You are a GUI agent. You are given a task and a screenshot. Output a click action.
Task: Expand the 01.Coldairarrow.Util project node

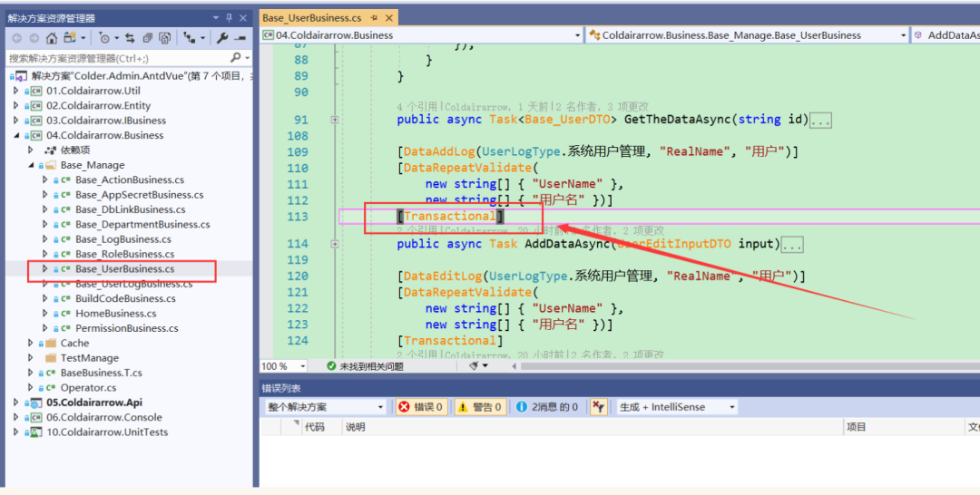click(x=16, y=91)
